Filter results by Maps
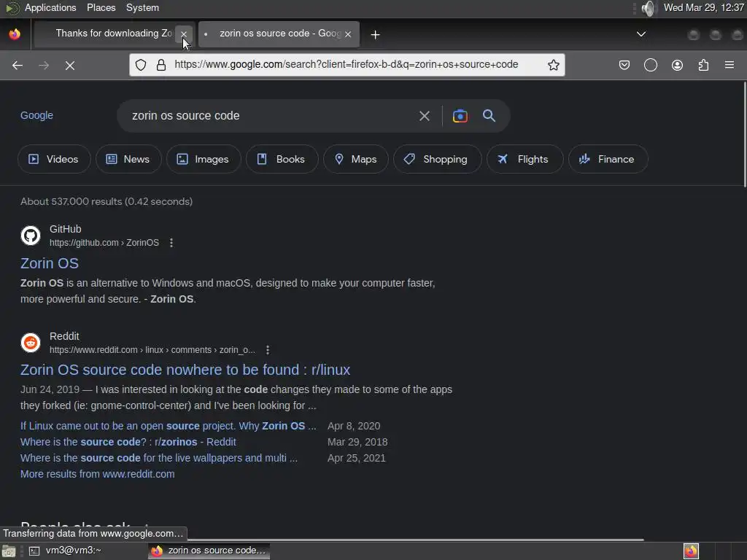 click(x=356, y=159)
